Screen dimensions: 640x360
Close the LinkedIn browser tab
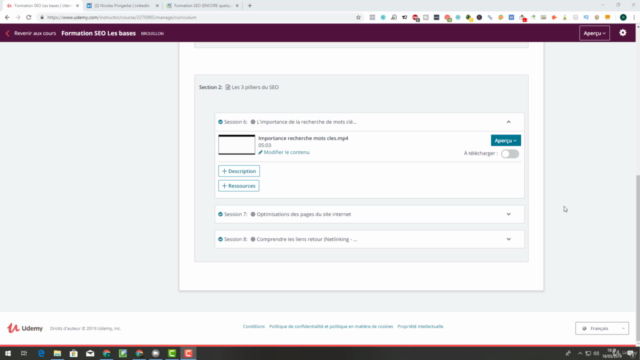tap(157, 6)
